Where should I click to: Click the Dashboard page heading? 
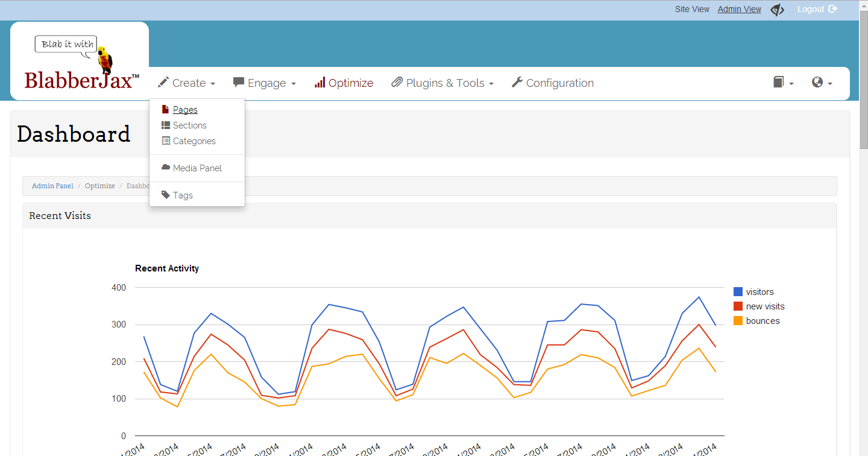pos(74,134)
